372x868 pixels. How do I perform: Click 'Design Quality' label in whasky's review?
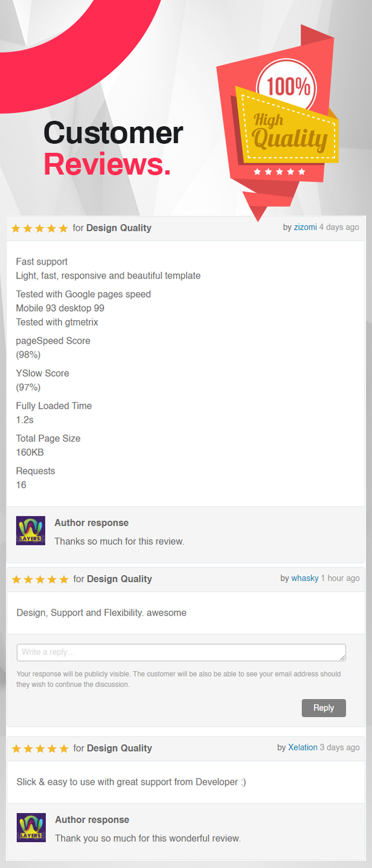coord(120,579)
